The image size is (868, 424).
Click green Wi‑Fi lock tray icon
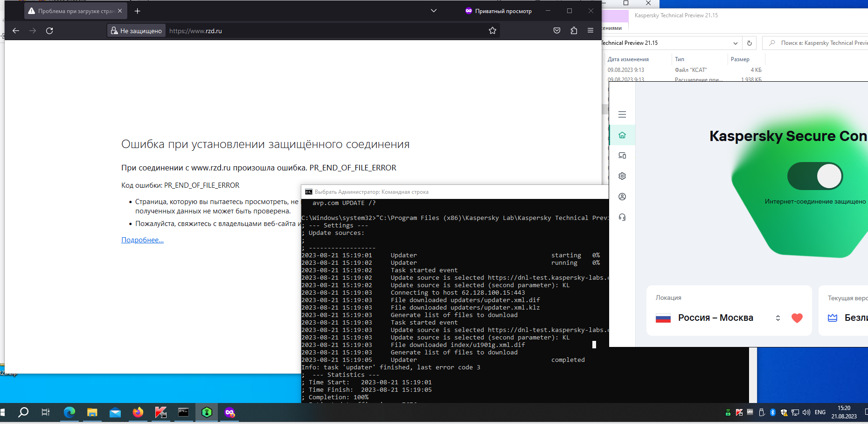coord(728,412)
